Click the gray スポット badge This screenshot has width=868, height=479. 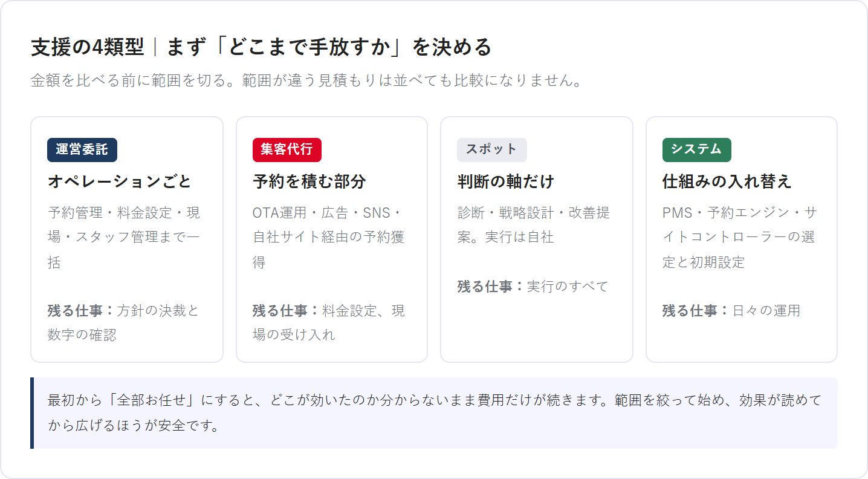pos(491,150)
